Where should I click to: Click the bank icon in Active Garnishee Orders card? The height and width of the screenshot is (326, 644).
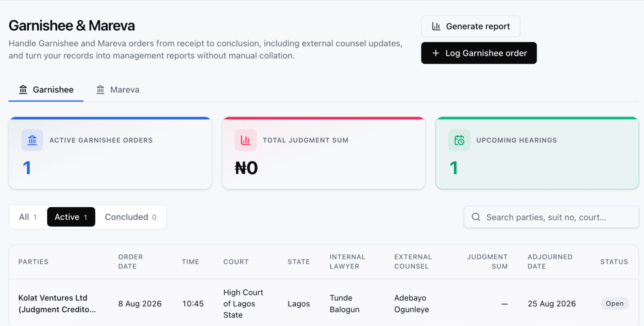point(32,140)
